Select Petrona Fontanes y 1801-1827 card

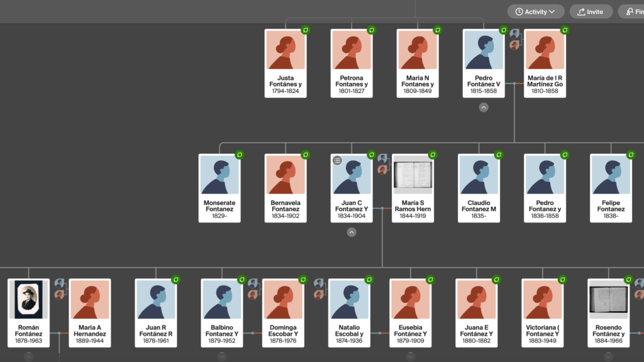tap(352, 63)
